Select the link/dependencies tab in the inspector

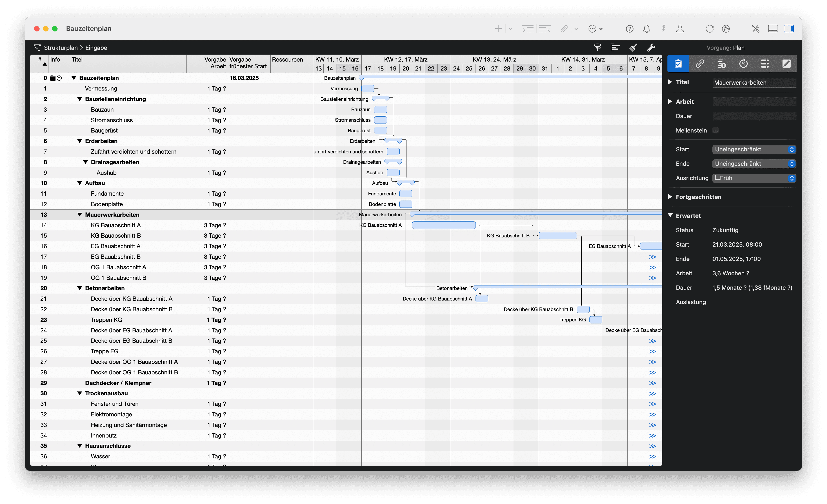click(700, 63)
